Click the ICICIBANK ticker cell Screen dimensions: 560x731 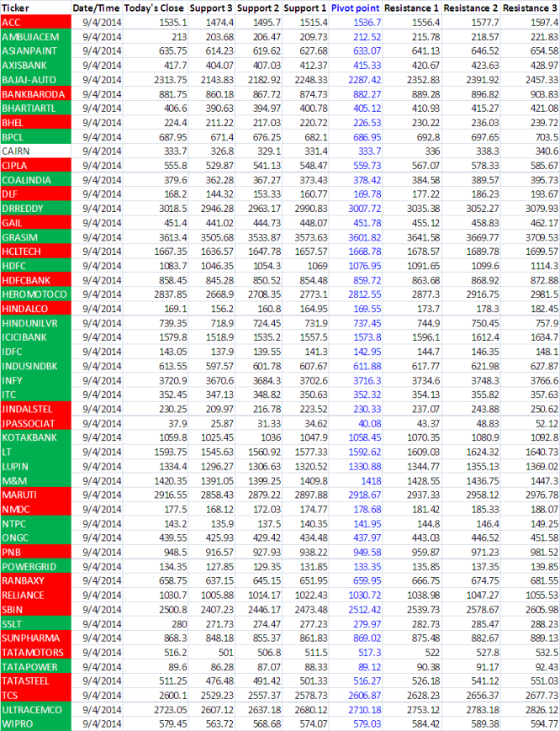36,337
